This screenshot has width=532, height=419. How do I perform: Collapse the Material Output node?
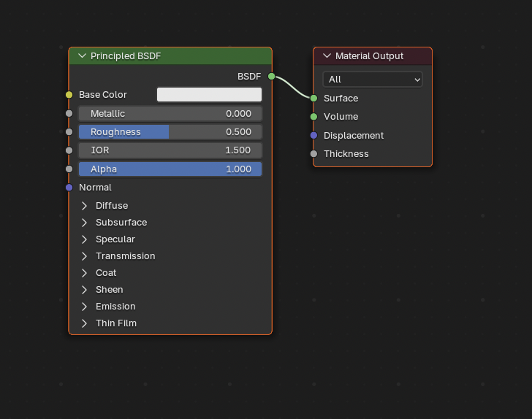pos(327,56)
